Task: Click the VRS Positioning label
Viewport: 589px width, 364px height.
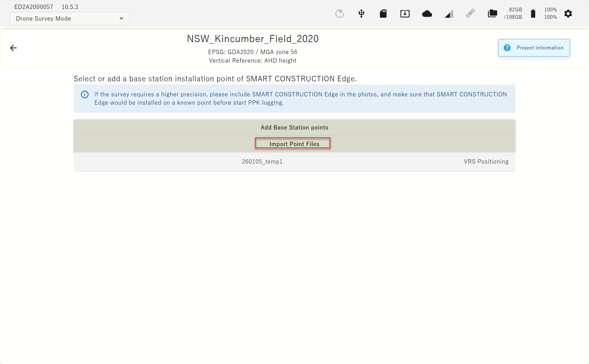Action: coord(486,162)
